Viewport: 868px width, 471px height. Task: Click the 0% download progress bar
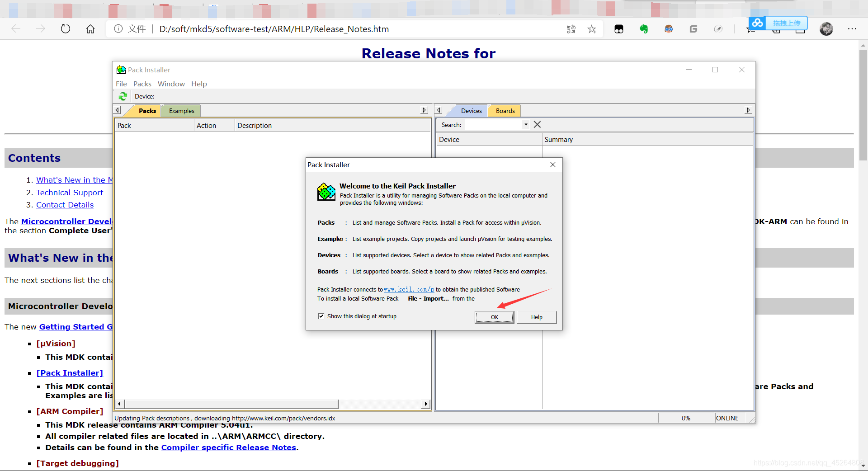click(x=686, y=418)
